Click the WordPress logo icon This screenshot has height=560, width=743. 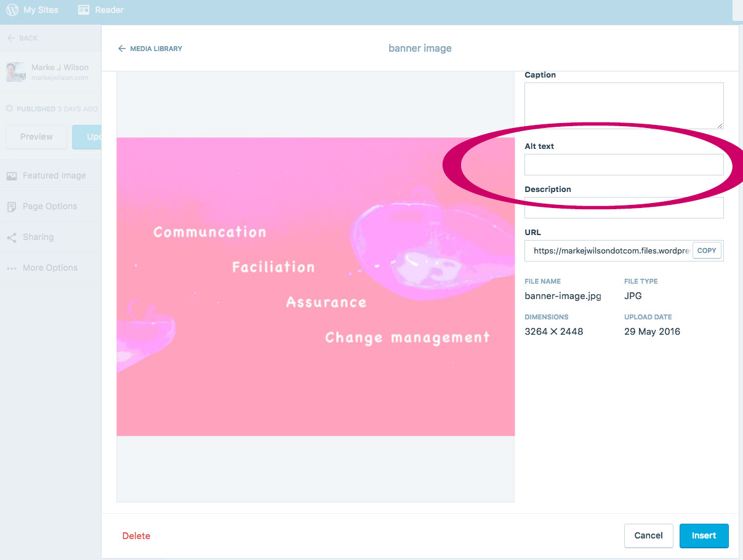point(12,10)
